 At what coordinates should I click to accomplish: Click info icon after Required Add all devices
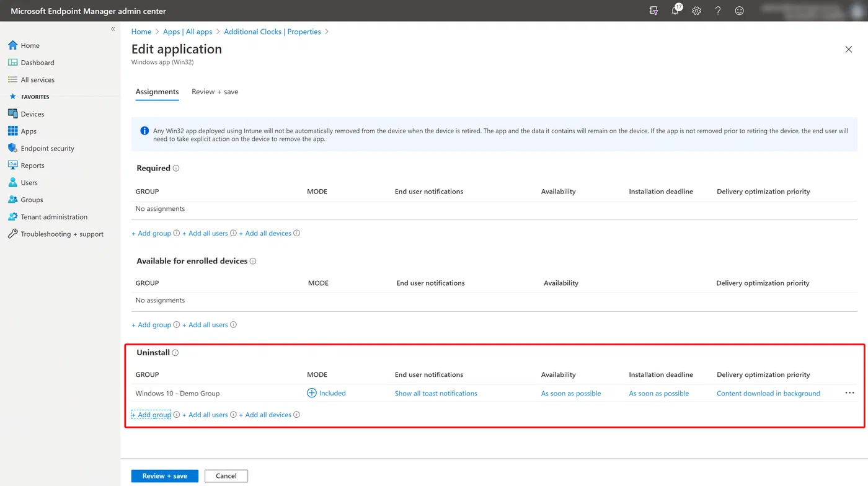click(x=296, y=233)
